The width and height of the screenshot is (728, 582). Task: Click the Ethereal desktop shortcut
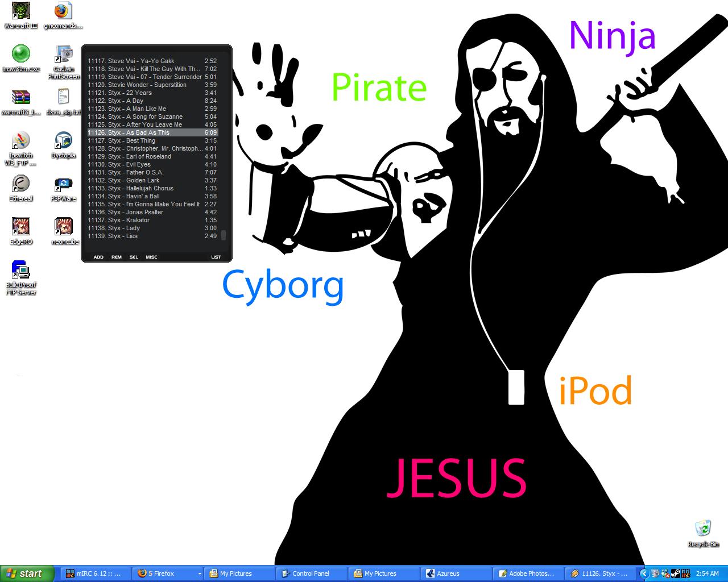[21, 185]
